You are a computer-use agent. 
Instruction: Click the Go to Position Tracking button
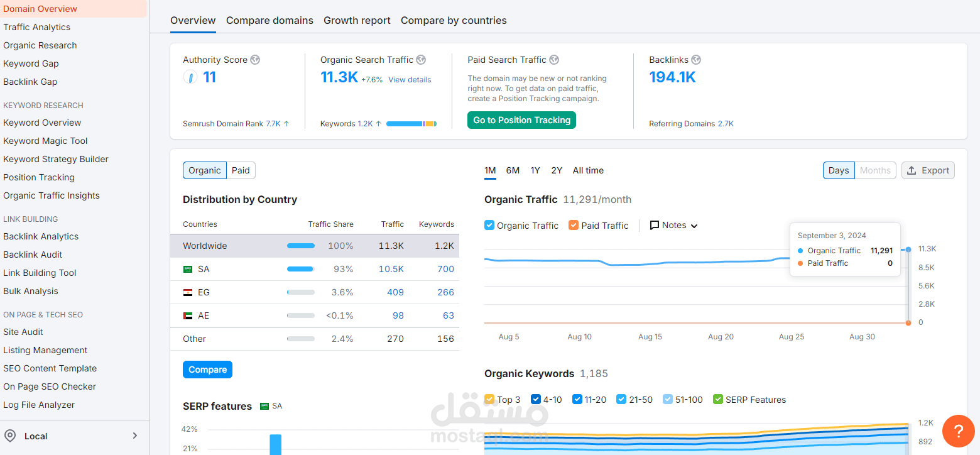pos(521,120)
